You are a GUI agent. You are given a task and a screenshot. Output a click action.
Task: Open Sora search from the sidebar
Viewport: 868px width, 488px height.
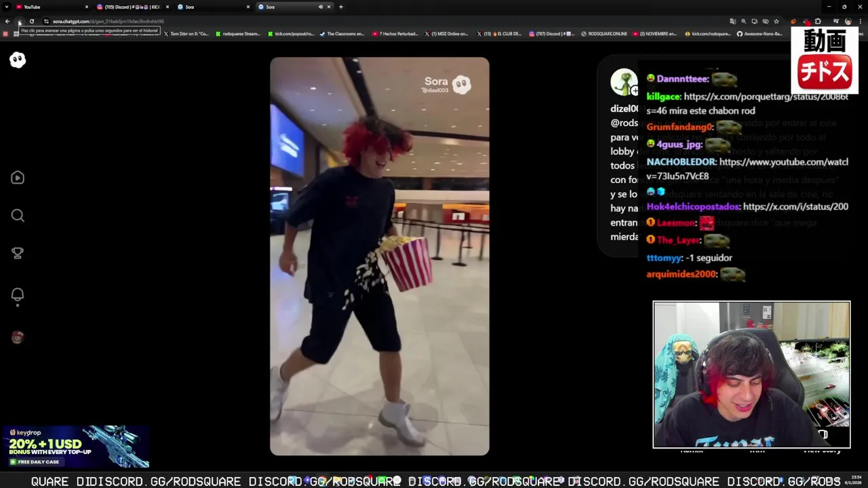(x=18, y=216)
